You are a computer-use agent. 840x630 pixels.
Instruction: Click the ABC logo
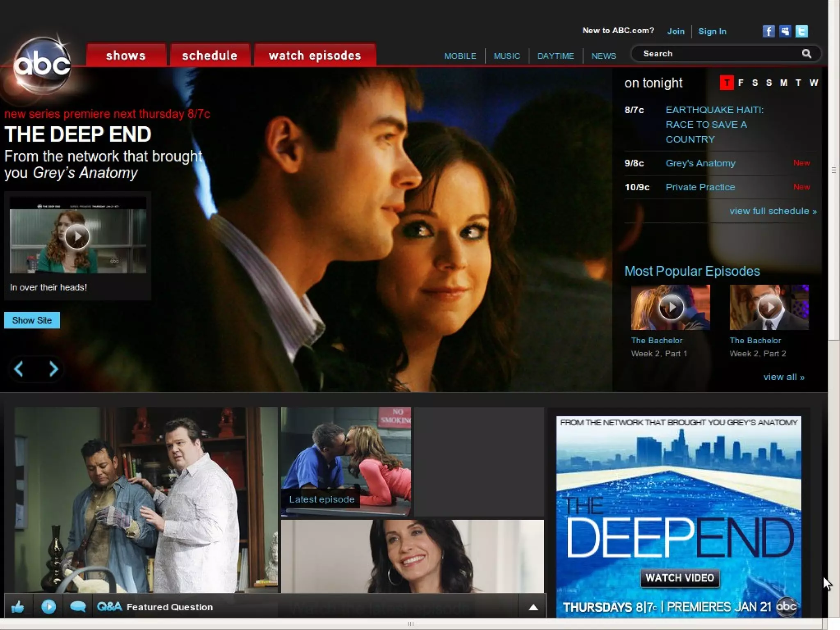click(x=42, y=64)
